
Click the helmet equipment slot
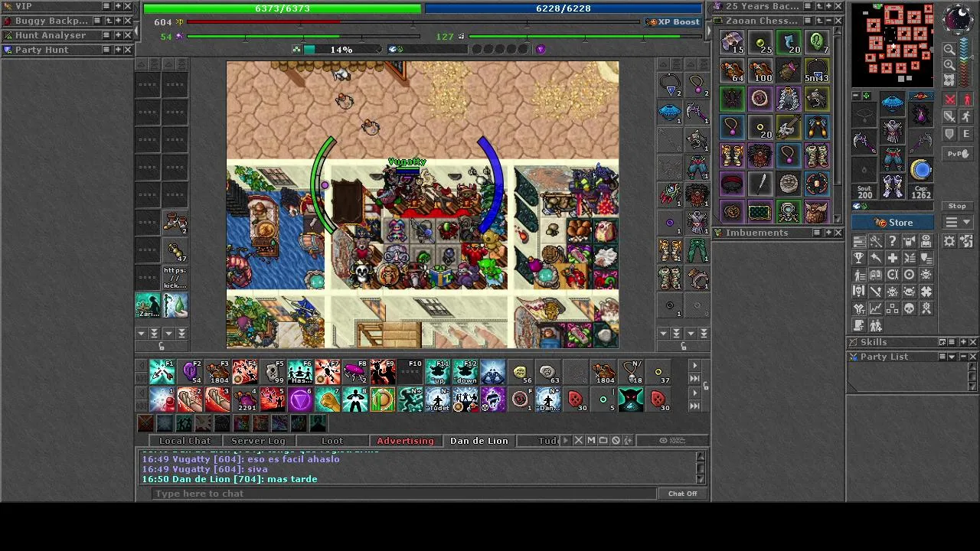pos(893,103)
